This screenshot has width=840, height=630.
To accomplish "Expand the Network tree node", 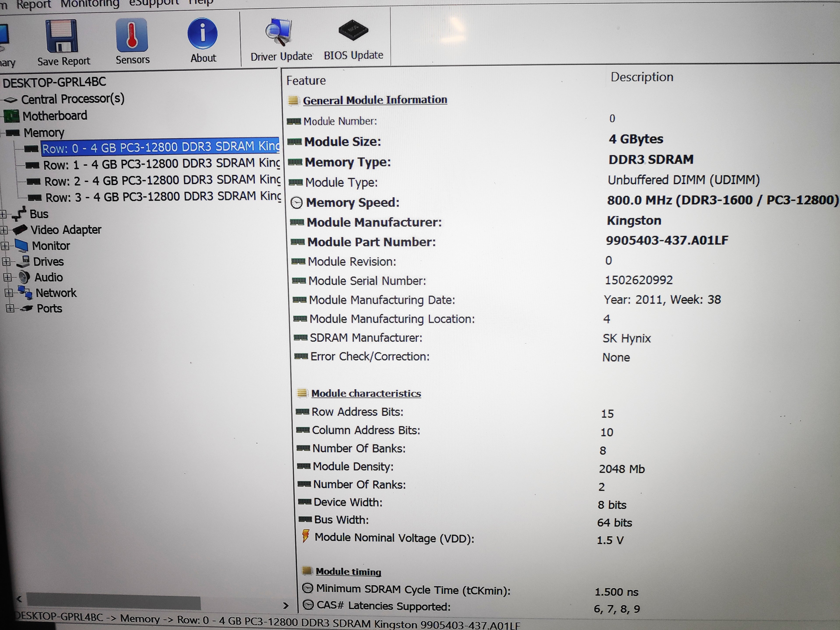I will [x=9, y=293].
